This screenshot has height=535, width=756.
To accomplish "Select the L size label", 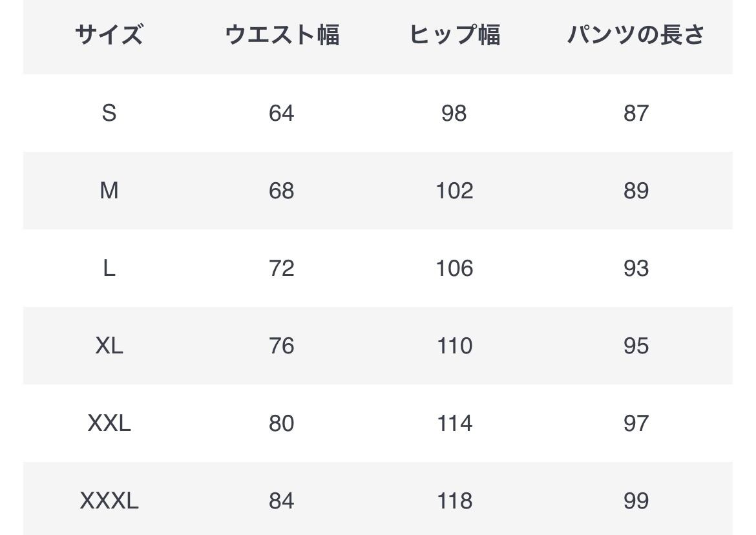I will coord(109,268).
